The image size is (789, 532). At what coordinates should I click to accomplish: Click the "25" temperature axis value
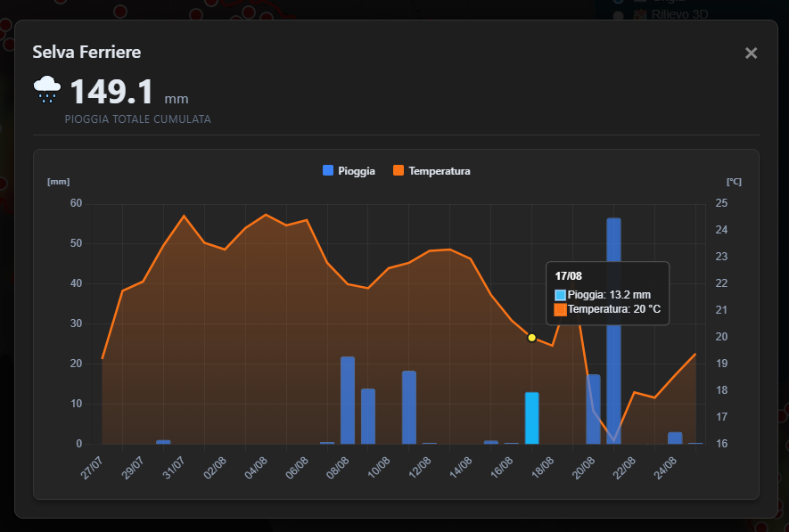pos(721,203)
